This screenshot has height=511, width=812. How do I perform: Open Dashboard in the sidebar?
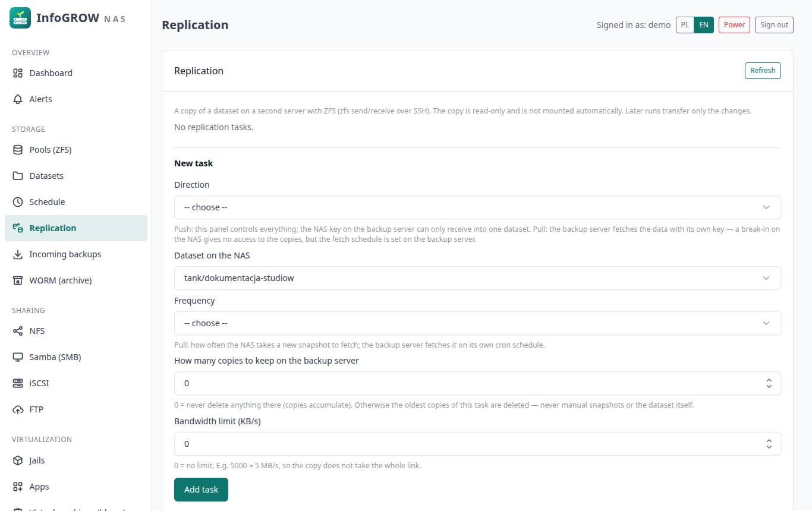76,73
